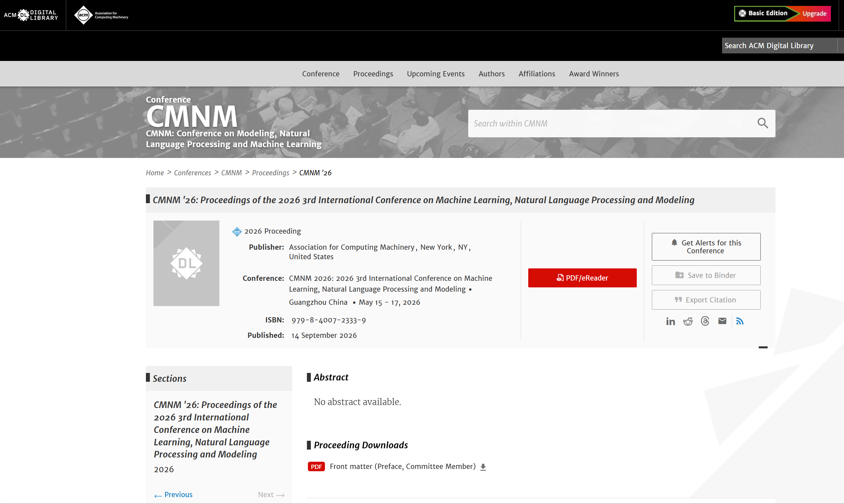
Task: Open the Authors menu item
Action: [x=491, y=74]
